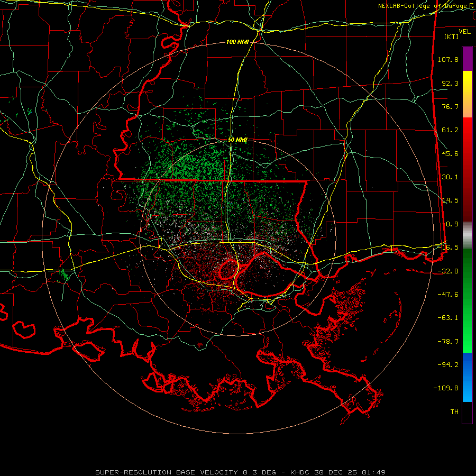Image resolution: width=476 pixels, height=476 pixels.
Task: Click the -32.0 velocity scale value
Action: pos(448,271)
